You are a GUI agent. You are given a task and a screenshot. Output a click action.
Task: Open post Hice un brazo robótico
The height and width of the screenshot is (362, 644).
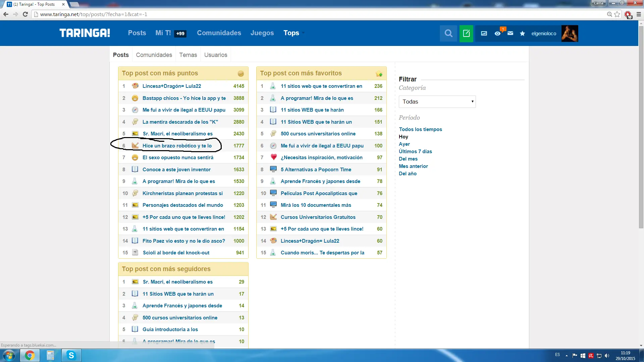(x=177, y=146)
